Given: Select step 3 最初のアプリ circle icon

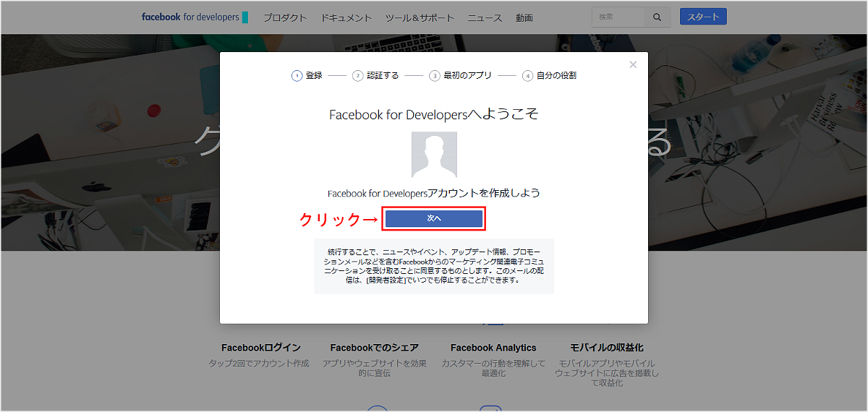Looking at the screenshot, I should coord(434,75).
